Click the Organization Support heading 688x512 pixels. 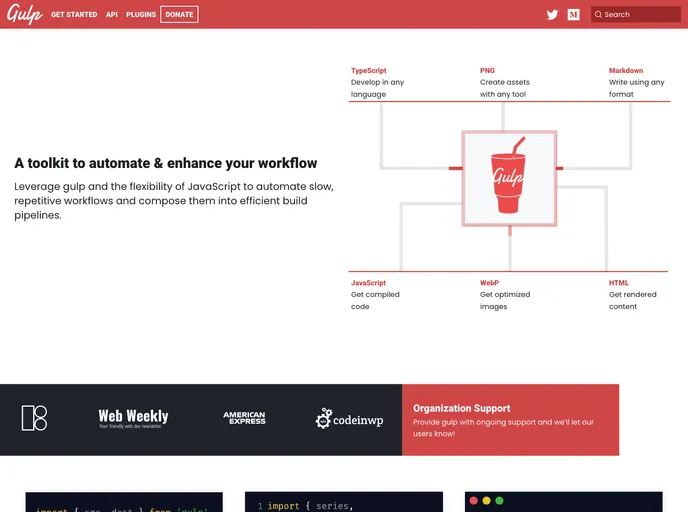pos(462,408)
